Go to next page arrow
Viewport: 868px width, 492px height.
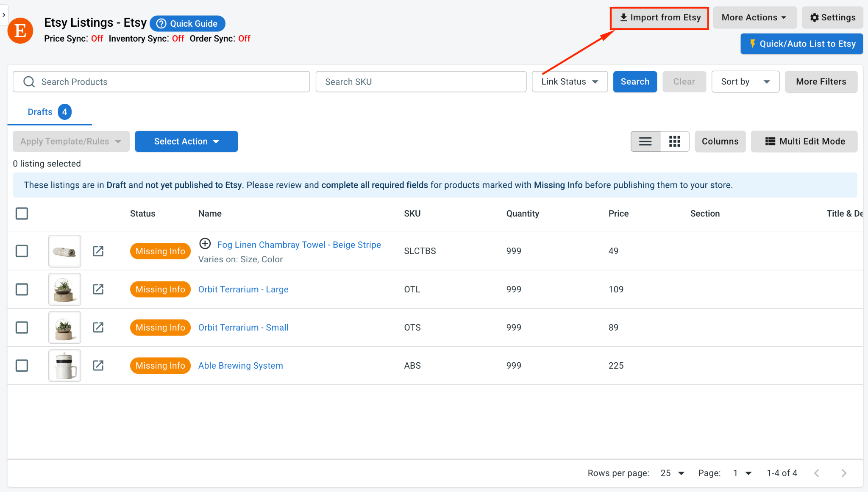coord(844,473)
